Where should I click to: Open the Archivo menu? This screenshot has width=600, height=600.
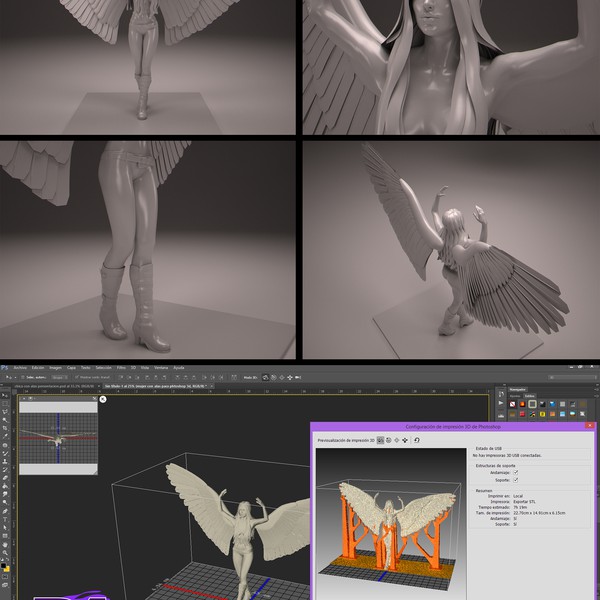tap(20, 368)
